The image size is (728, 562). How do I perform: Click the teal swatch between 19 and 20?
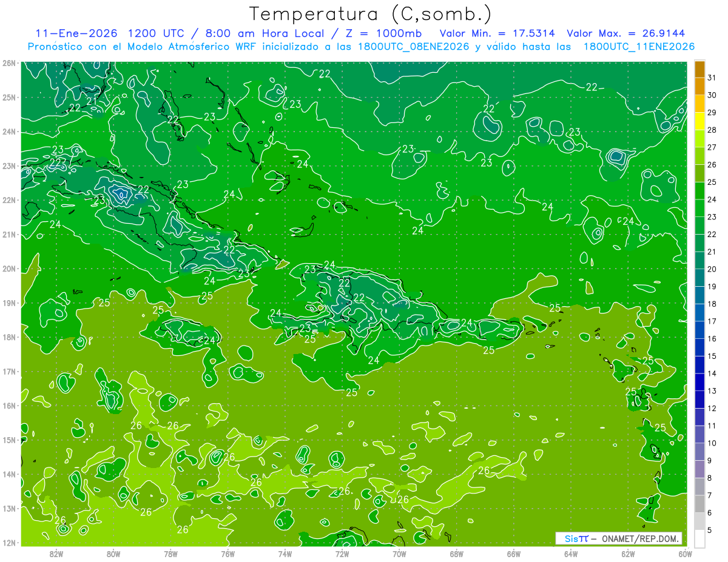coord(699,278)
